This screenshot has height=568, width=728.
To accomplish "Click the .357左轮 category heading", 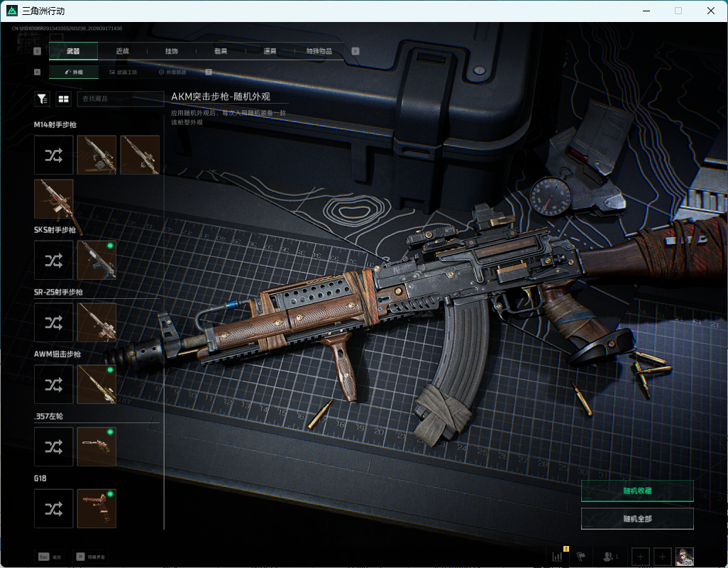I will (x=48, y=416).
